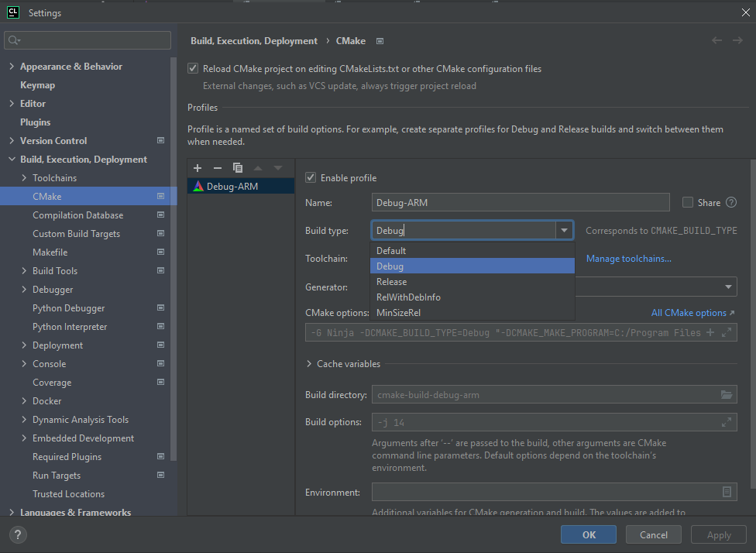756x553 pixels.
Task: Select RelWithDebInfo build type option
Action: coord(472,297)
